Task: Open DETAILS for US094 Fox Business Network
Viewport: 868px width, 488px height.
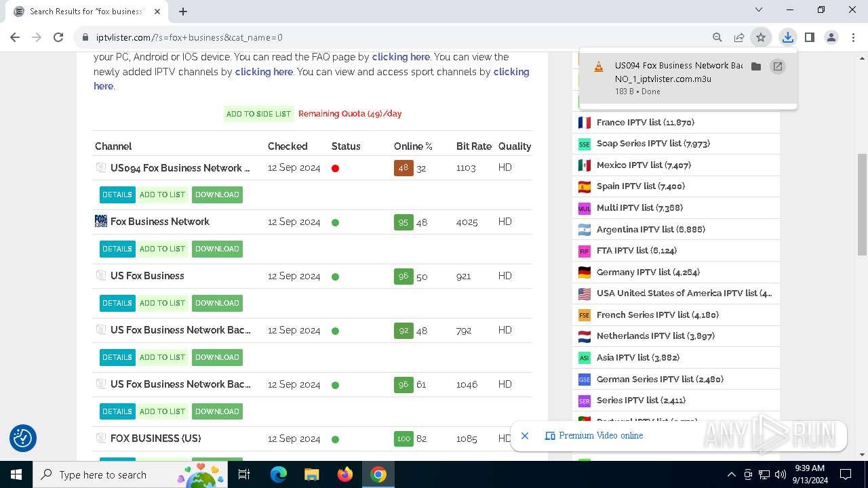Action: (117, 195)
